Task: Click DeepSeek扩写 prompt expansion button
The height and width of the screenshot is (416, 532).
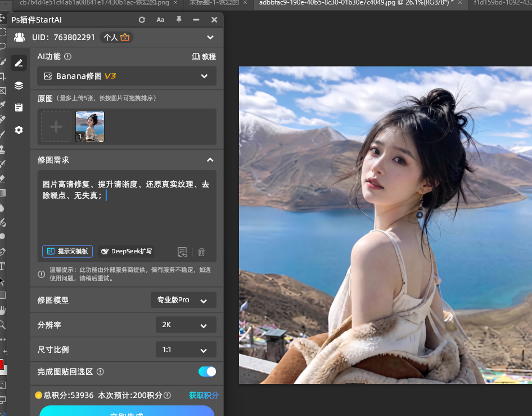Action: click(126, 251)
